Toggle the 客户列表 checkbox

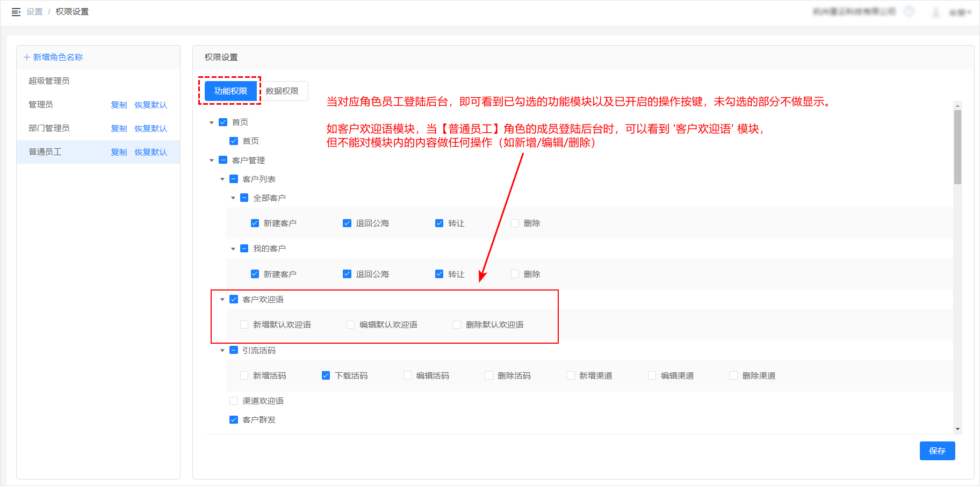pyautogui.click(x=234, y=179)
